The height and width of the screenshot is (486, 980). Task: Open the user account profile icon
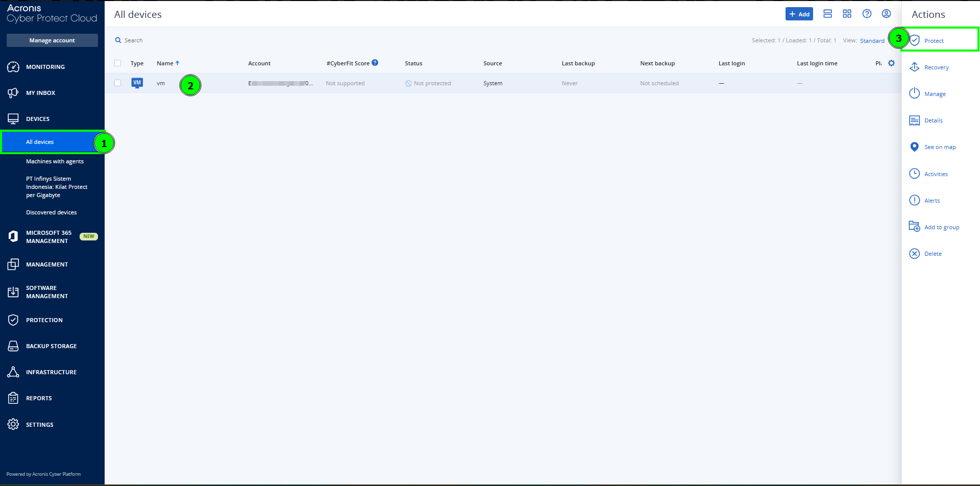click(x=886, y=14)
